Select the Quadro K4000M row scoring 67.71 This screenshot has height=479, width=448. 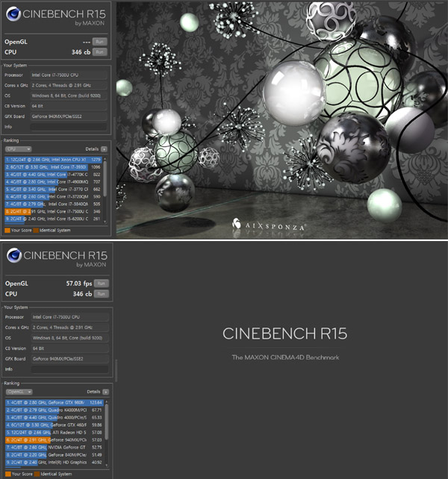(55, 410)
